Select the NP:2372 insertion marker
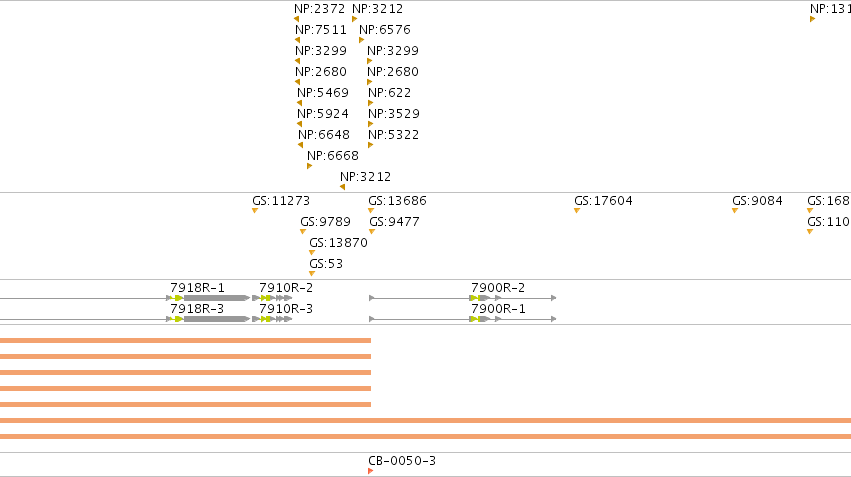This screenshot has height=477, width=851. pyautogui.click(x=296, y=19)
